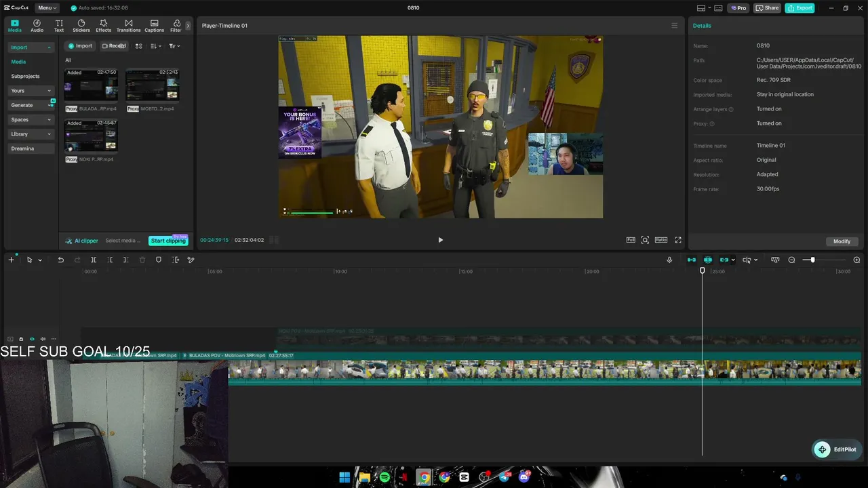Toggle auto snapping
Screen dimensions: 868x488
tap(708, 260)
